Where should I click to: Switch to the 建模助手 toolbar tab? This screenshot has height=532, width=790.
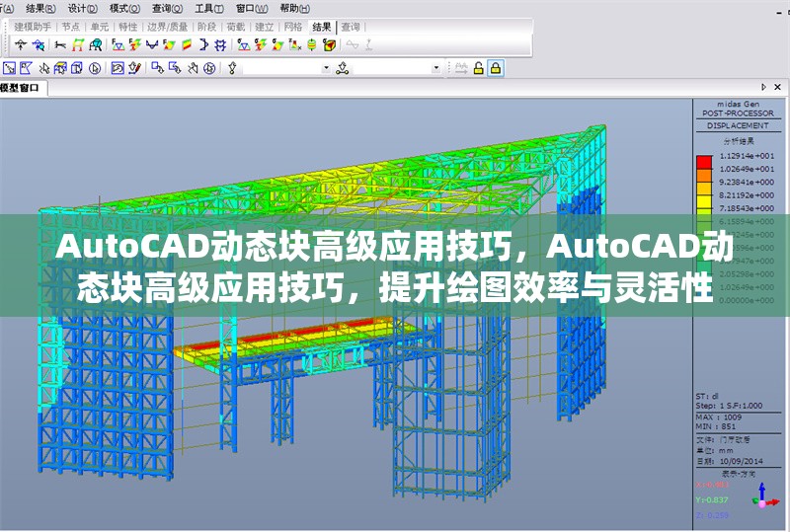click(33, 27)
